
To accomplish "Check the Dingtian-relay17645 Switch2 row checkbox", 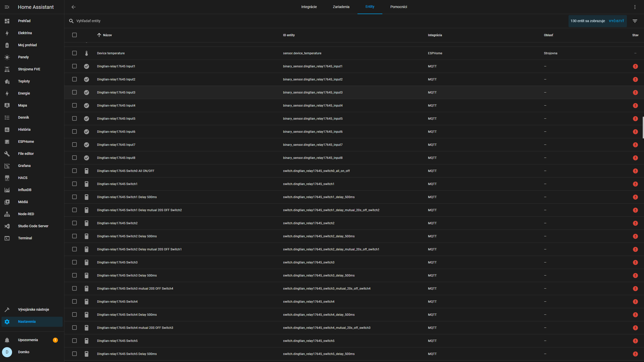I will 74,223.
